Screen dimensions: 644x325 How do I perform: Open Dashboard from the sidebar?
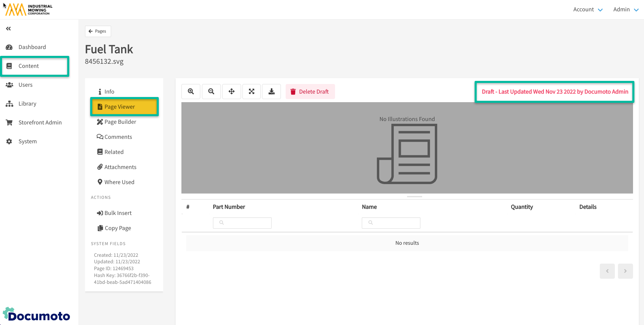click(32, 47)
